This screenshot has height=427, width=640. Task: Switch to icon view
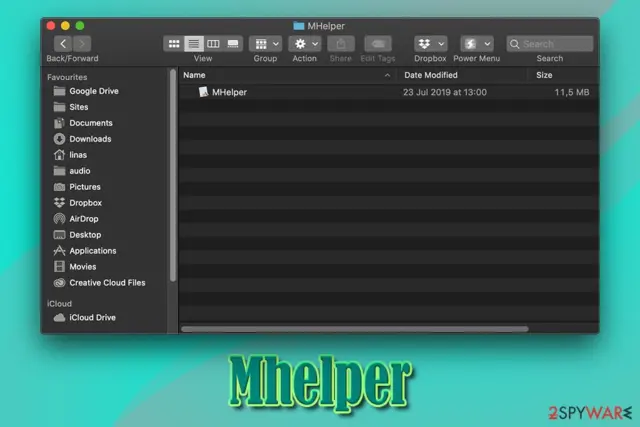pos(174,44)
